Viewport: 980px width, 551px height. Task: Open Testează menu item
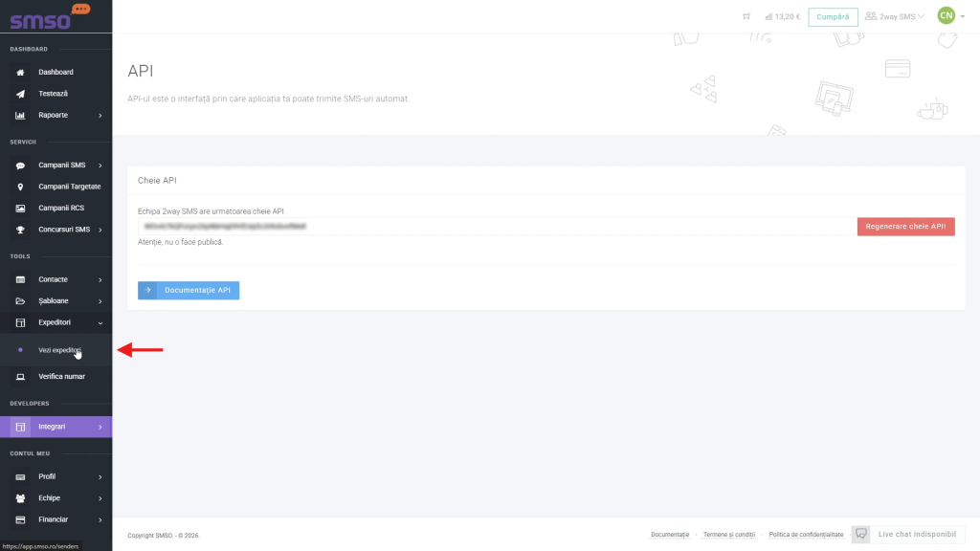56,94
